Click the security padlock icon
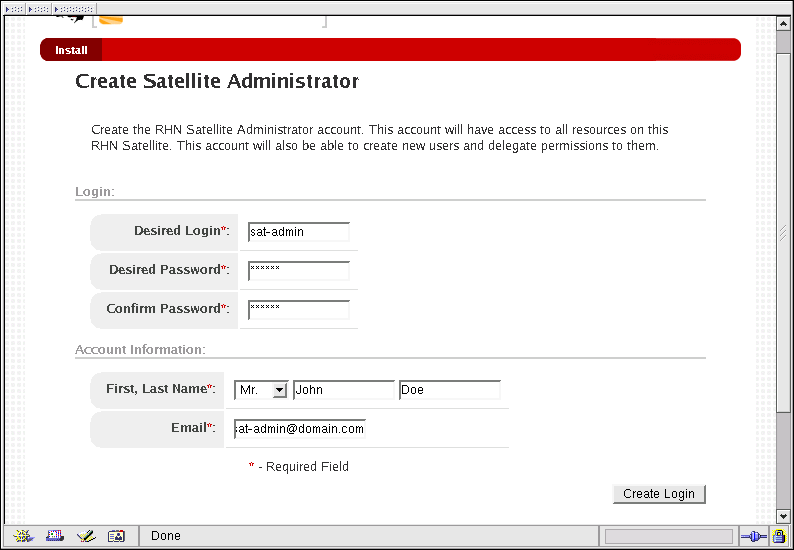Image resolution: width=794 pixels, height=550 pixels. [778, 537]
